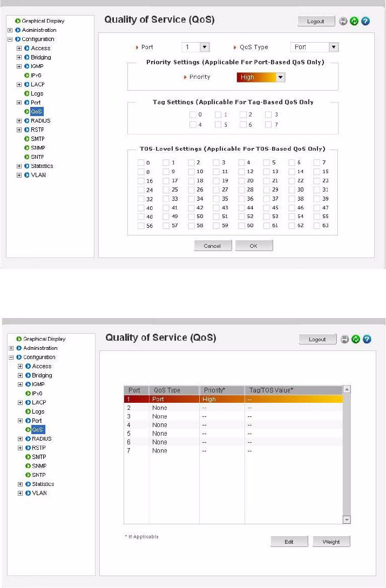
Task: Click RADIUS blue icon in bottom tree
Action: click(x=28, y=439)
